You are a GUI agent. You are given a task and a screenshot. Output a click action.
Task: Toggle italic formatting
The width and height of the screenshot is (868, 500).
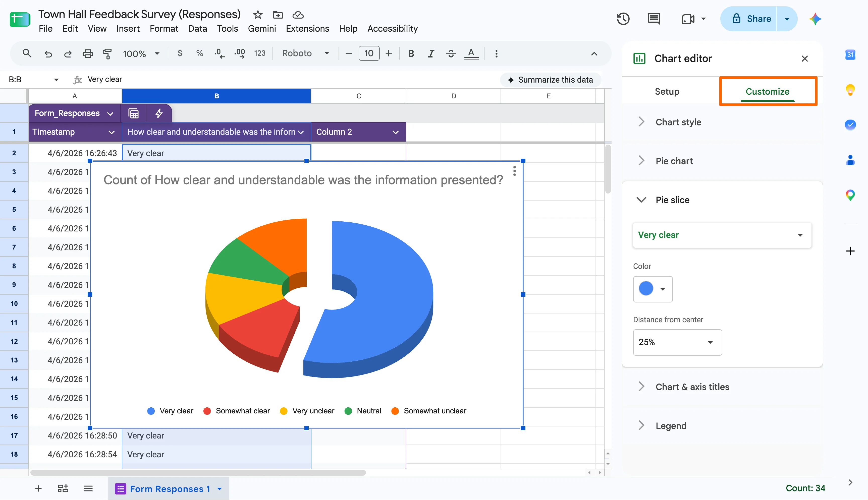click(x=431, y=53)
